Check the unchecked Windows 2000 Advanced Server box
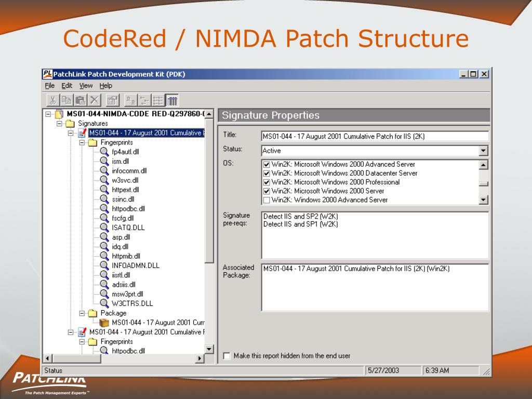 (x=267, y=200)
